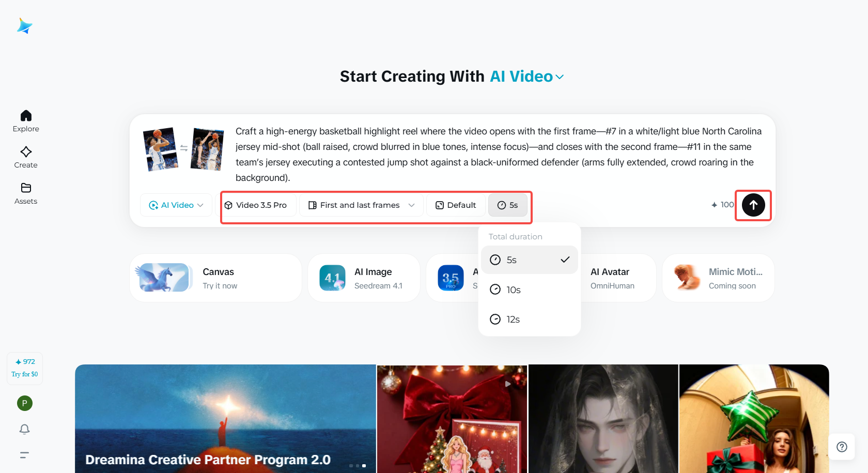Select the checked 5s duration option

(x=530, y=260)
